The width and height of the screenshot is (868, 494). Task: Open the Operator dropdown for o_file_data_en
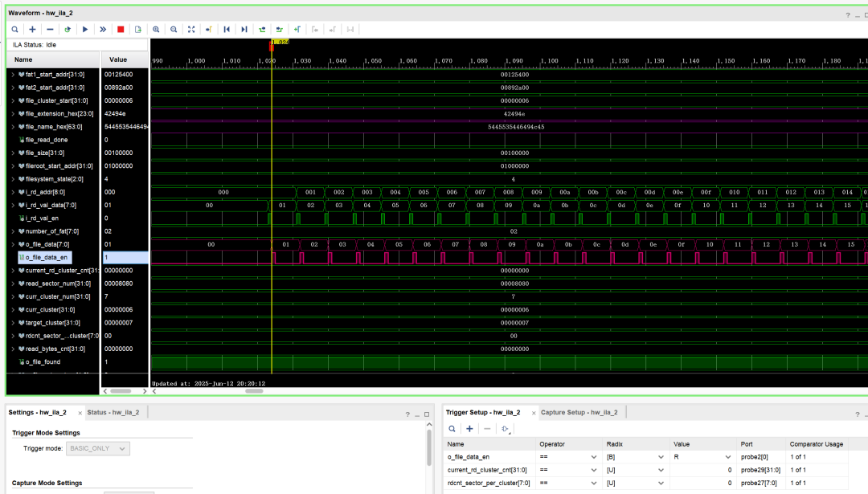coord(592,458)
